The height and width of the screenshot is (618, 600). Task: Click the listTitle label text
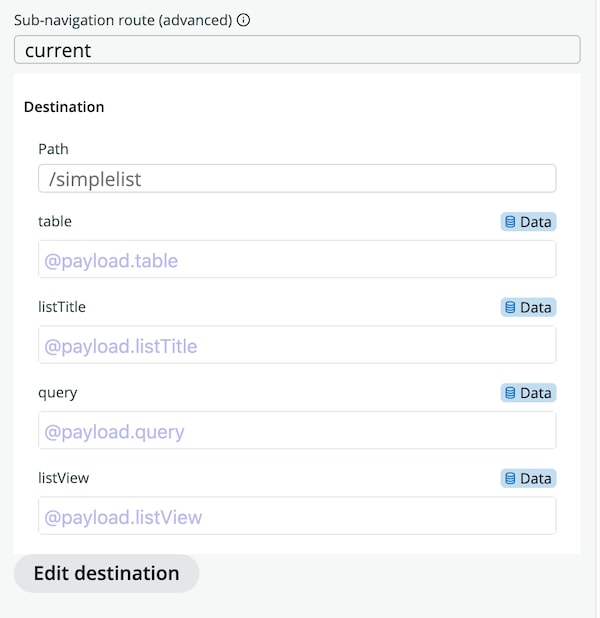pos(62,307)
